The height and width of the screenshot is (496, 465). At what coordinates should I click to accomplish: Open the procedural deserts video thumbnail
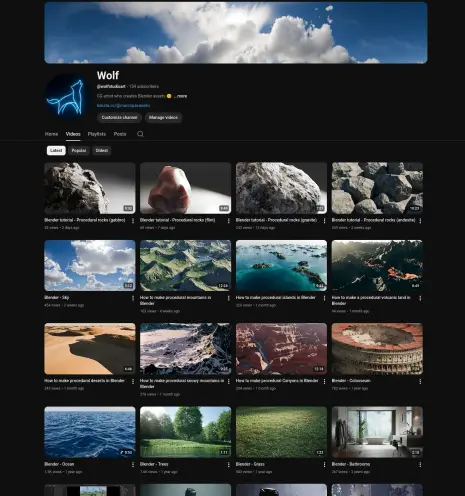point(90,349)
